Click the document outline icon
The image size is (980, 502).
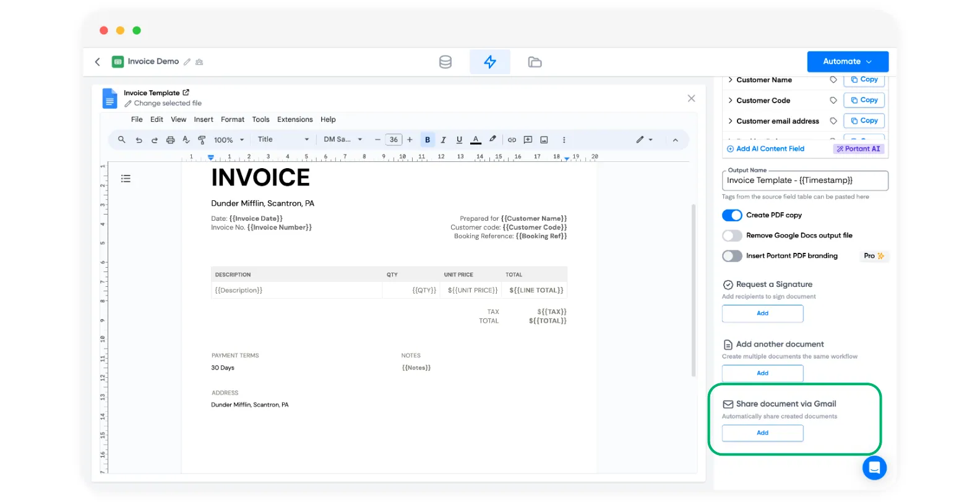126,179
